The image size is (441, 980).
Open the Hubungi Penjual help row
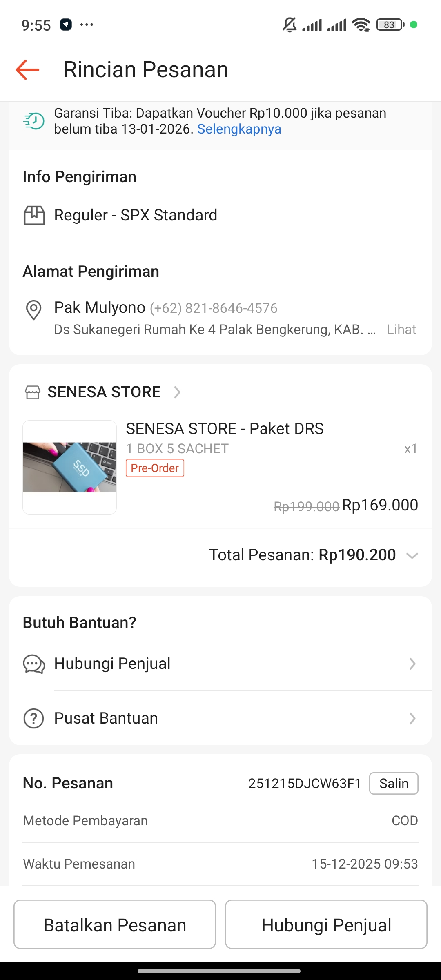point(220,664)
